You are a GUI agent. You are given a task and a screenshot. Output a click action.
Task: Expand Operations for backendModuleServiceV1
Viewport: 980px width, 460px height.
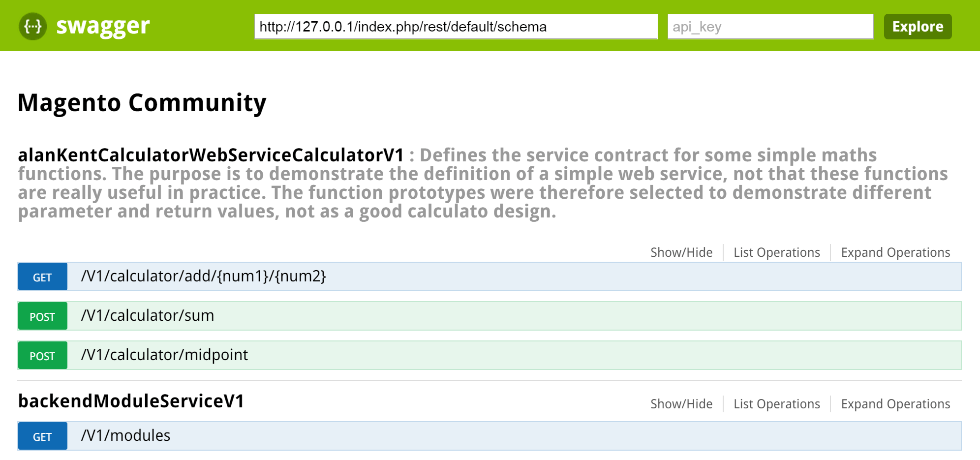pos(895,404)
